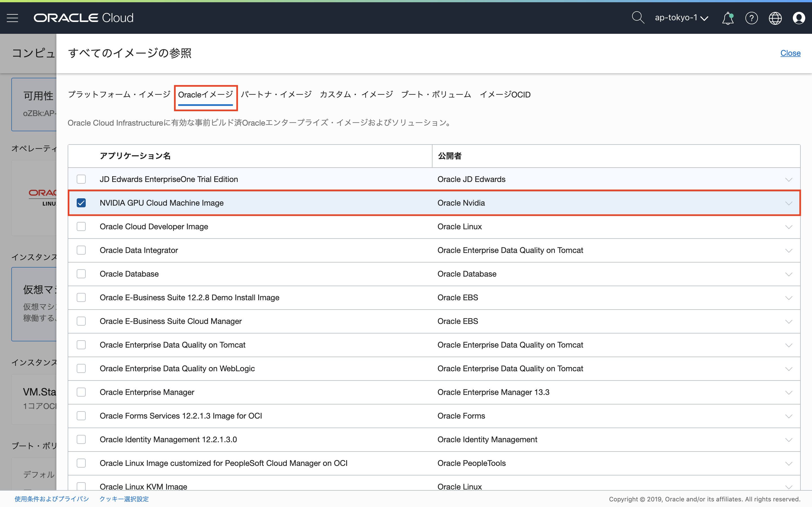812x507 pixels.
Task: Check the JD Edwards EnterpriseOne Trial Edition checkbox
Action: point(81,179)
